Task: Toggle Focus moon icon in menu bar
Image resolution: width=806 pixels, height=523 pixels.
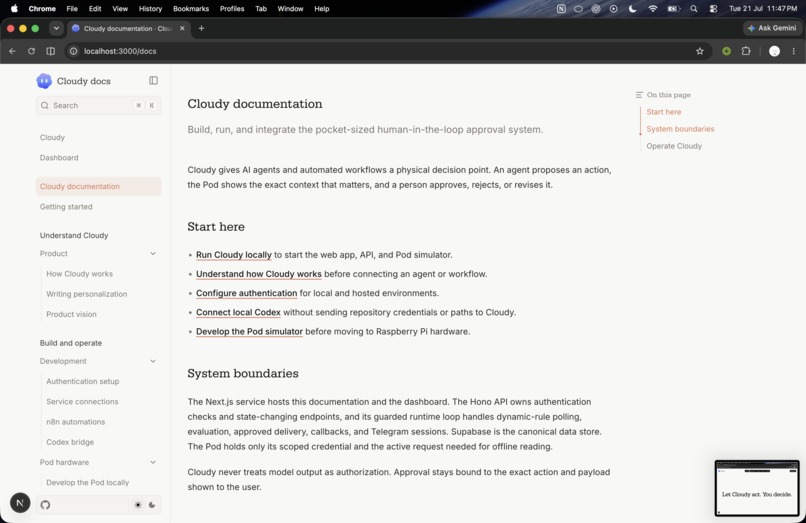Action: point(633,8)
